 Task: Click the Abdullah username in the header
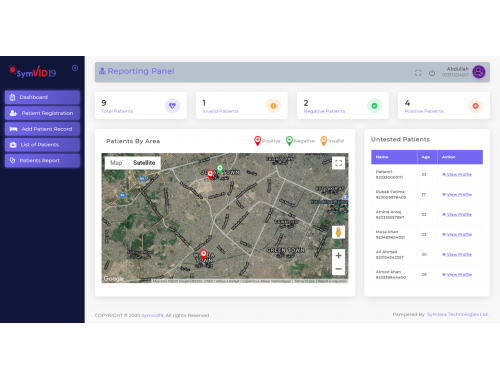click(x=457, y=69)
